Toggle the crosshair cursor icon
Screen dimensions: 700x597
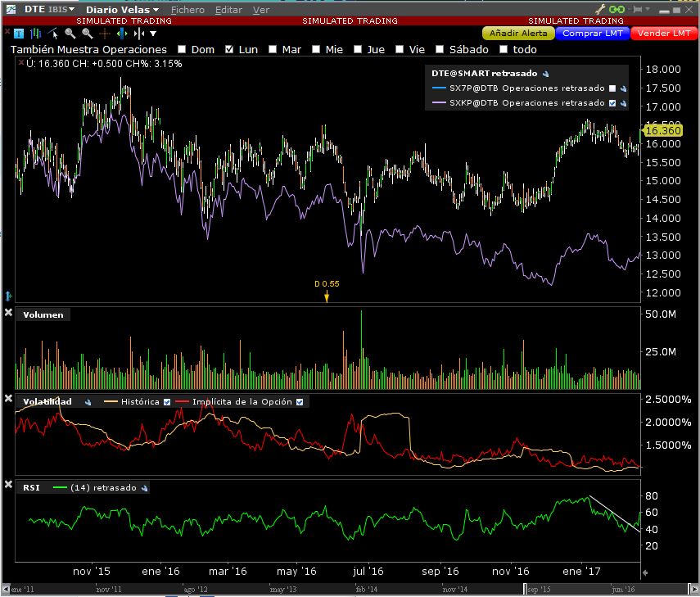105,34
